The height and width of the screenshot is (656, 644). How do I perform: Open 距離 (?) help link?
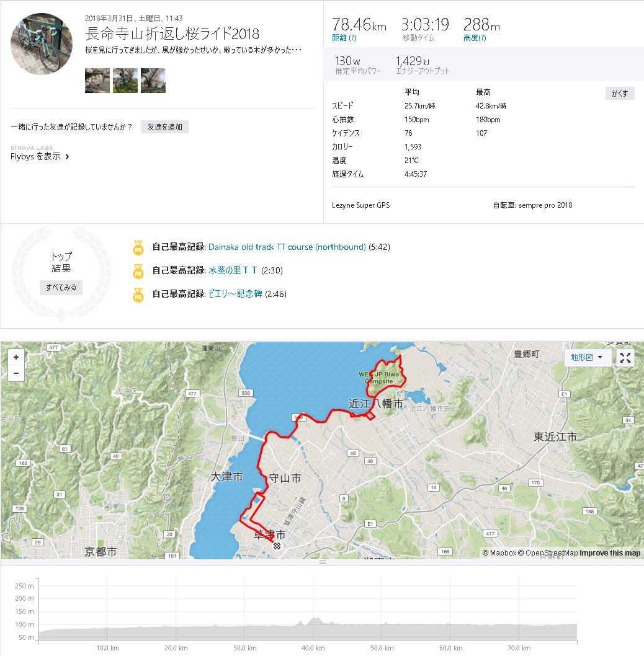pyautogui.click(x=344, y=38)
